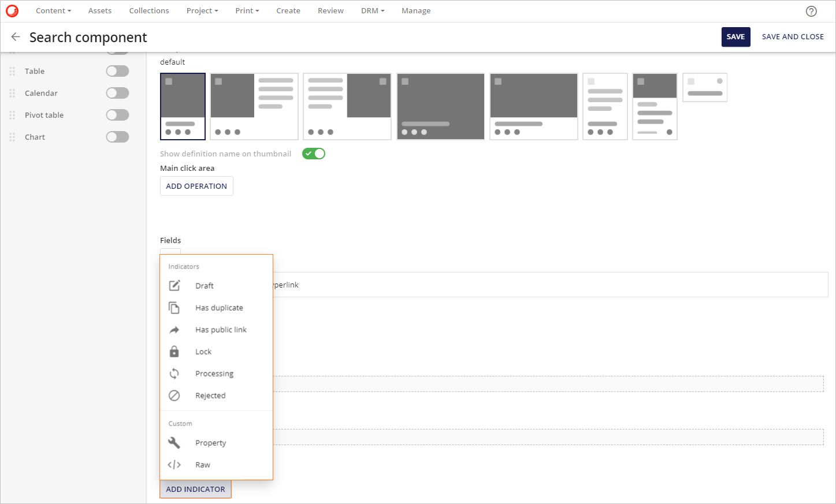Image resolution: width=836 pixels, height=504 pixels.
Task: Go back using the left arrow
Action: (x=16, y=37)
